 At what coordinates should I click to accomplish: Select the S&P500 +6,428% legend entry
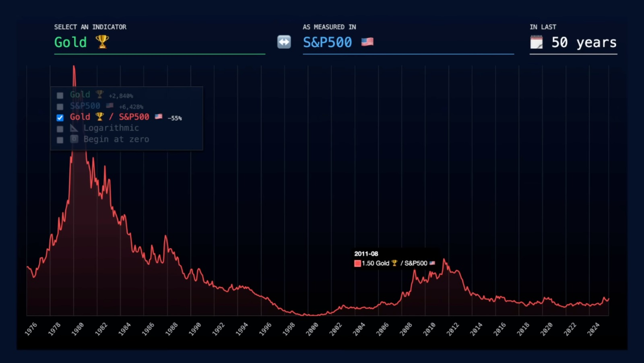tap(85, 106)
